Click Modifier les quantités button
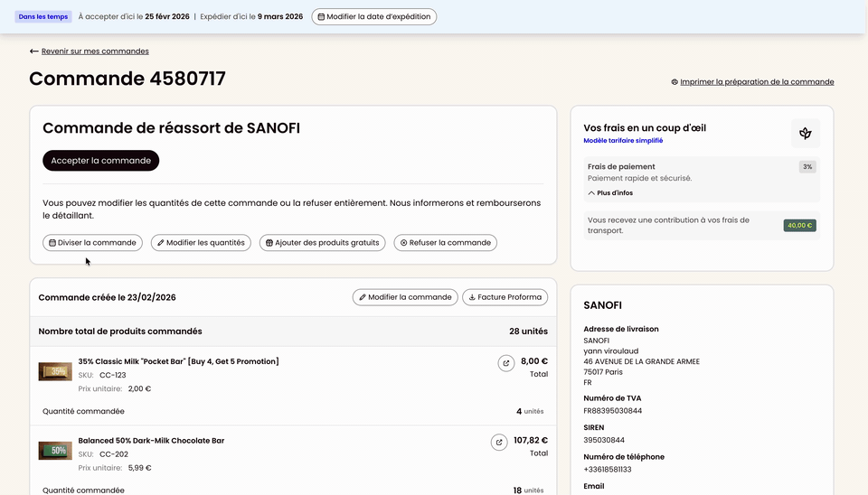This screenshot has height=495, width=868. tap(201, 243)
